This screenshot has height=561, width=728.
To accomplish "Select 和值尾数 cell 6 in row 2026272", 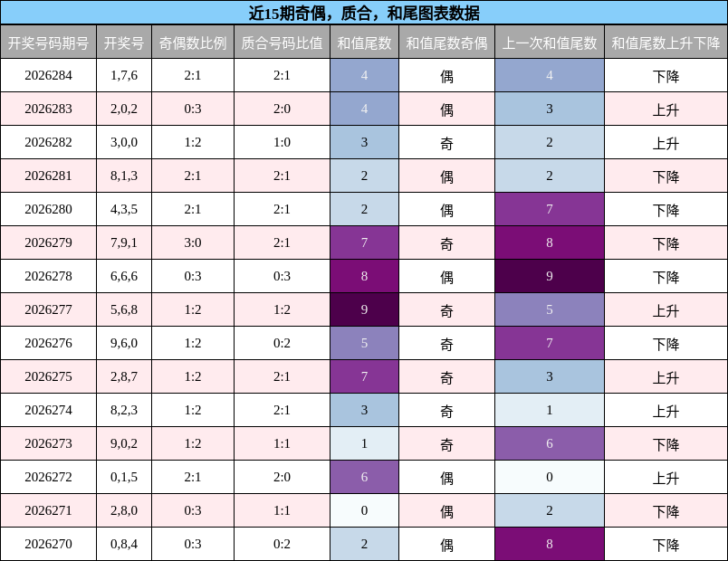I will pos(365,477).
